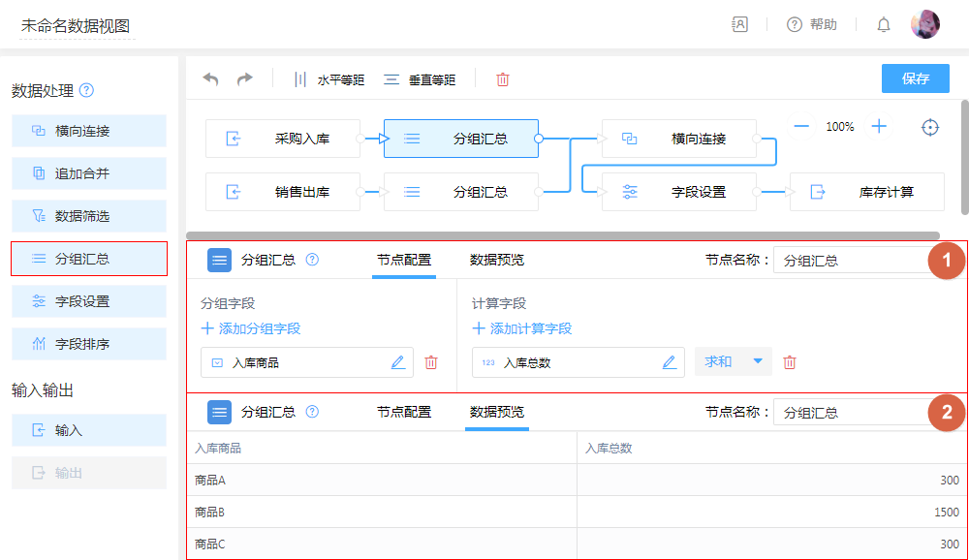Switch to 数据预览 tab in upper panel
Viewport: 969px width, 560px height.
[497, 260]
